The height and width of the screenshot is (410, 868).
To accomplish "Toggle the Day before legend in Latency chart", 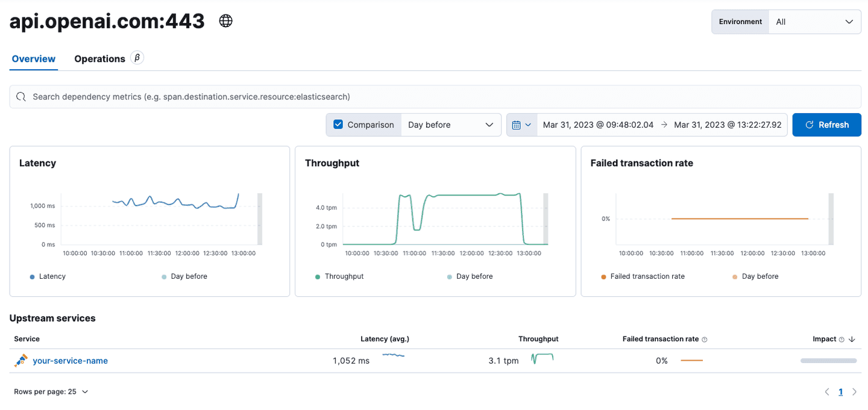I will 184,276.
